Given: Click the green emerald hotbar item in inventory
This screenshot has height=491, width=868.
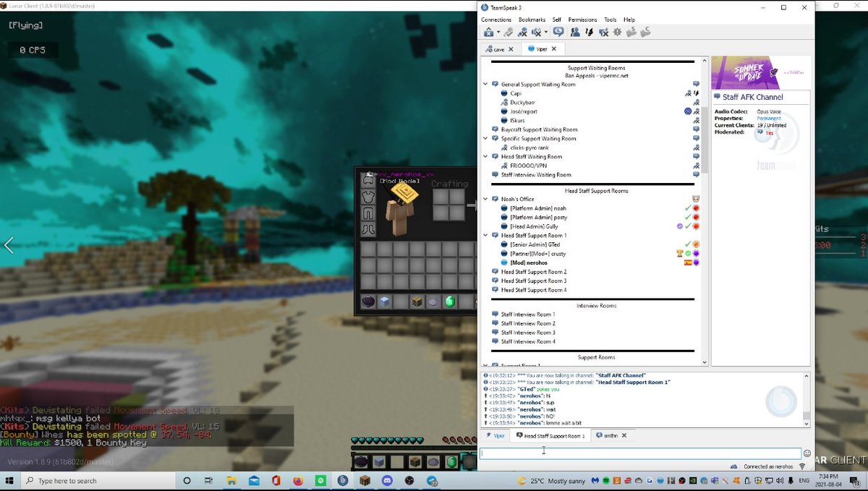Looking at the screenshot, I should pos(450,302).
